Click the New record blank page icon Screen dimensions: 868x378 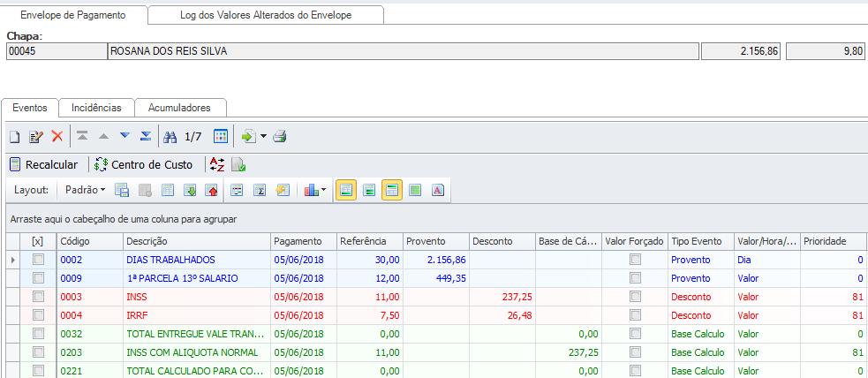15,136
